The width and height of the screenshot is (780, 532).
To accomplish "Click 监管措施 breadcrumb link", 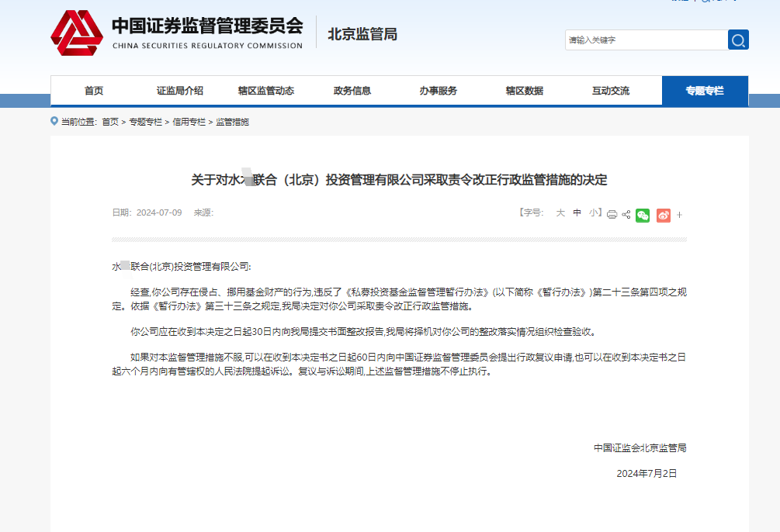I will click(232, 122).
